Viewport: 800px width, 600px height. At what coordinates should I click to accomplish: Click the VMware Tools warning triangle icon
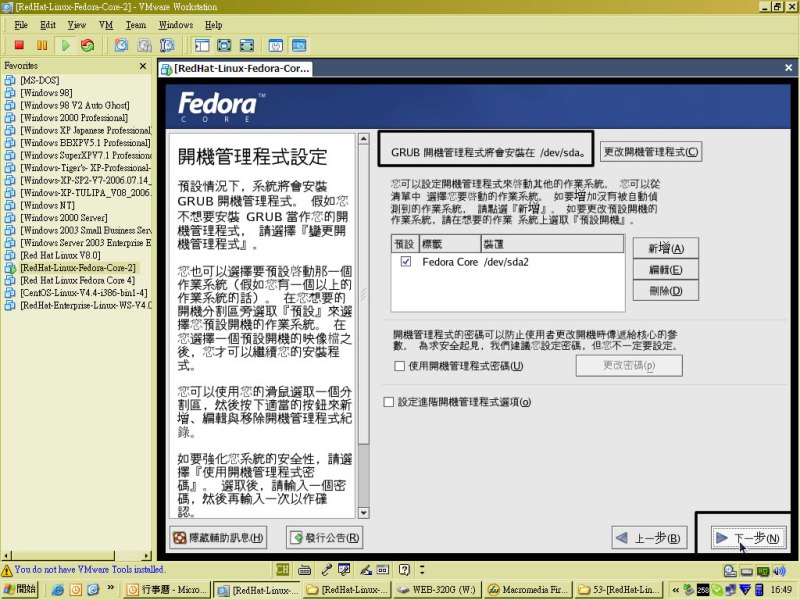pyautogui.click(x=7, y=570)
